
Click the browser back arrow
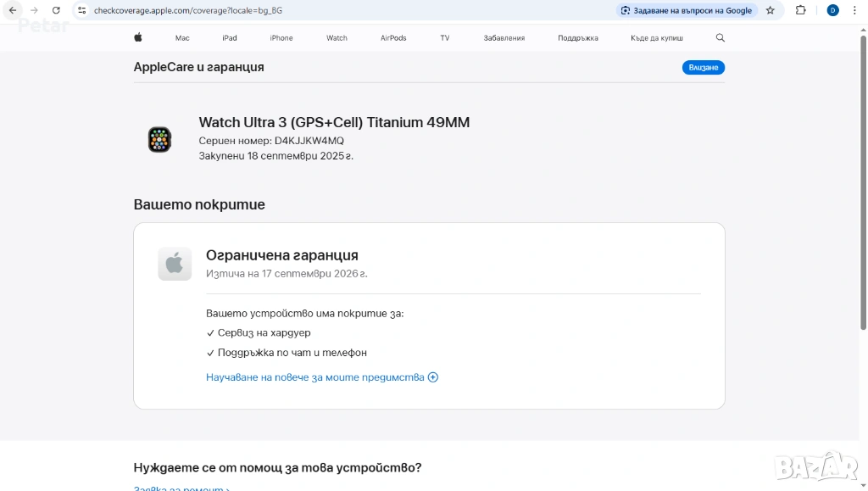tap(13, 10)
